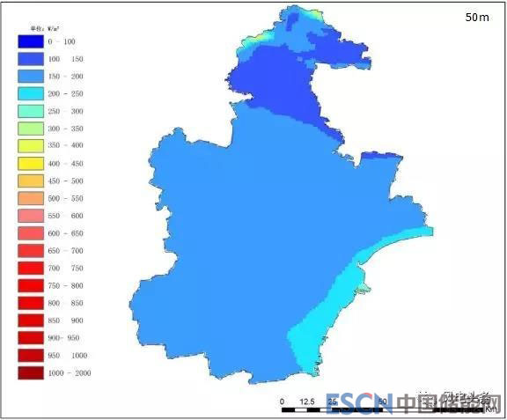Select the 150 - 200 legend swatch
This screenshot has height=420, width=507.
pos(31,77)
